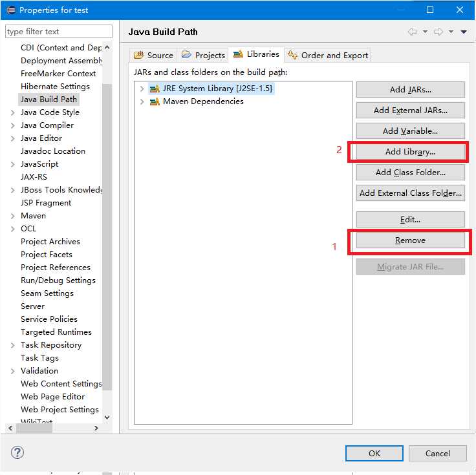
Task: Click the Add Variable... button
Action: (411, 131)
